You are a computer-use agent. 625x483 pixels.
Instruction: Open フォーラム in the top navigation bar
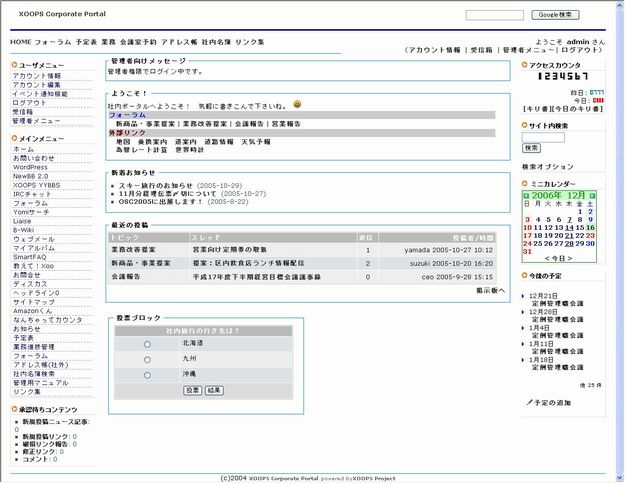(x=52, y=43)
